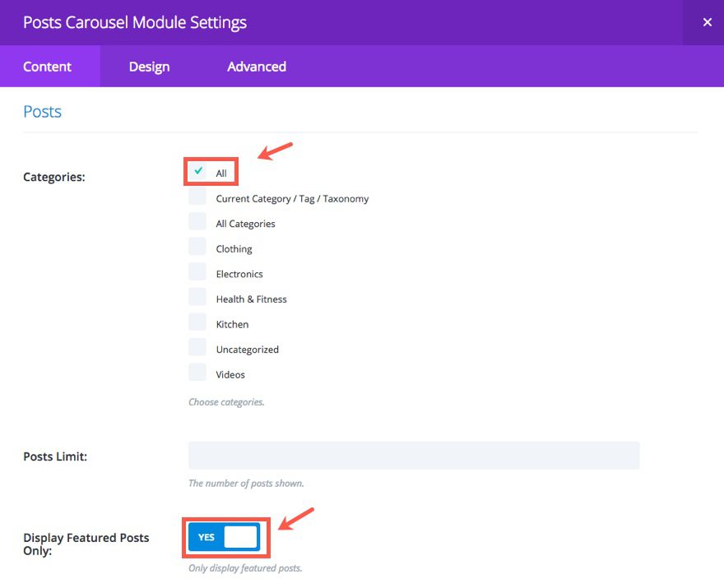The height and width of the screenshot is (588, 724).
Task: Check the Health & Fitness category
Action: click(197, 297)
